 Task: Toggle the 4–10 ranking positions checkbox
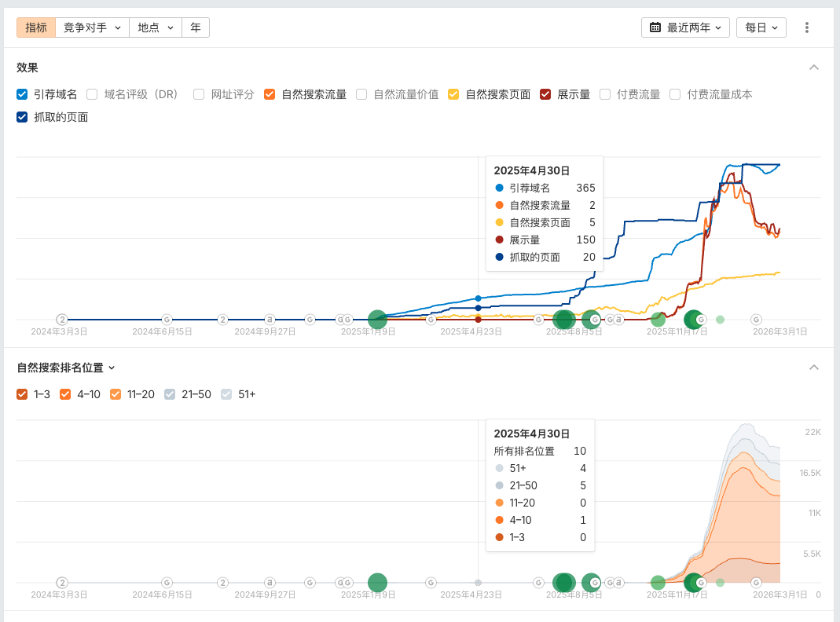[x=65, y=394]
